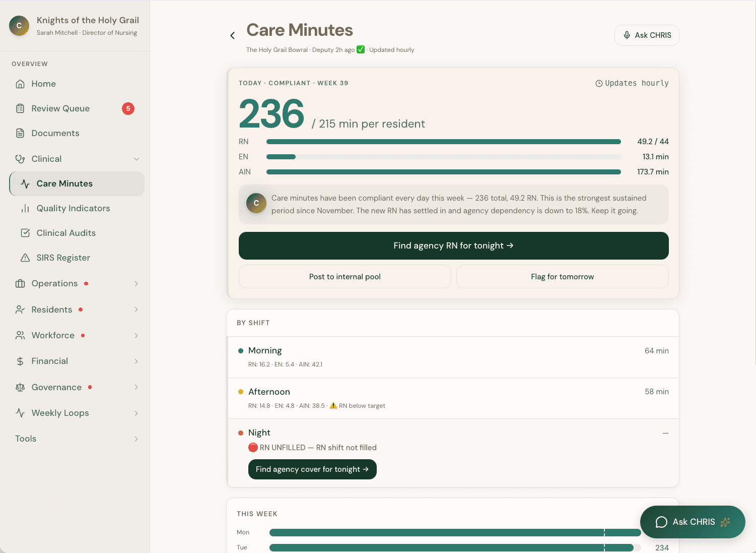Click Find agency RN for tonight

453,245
